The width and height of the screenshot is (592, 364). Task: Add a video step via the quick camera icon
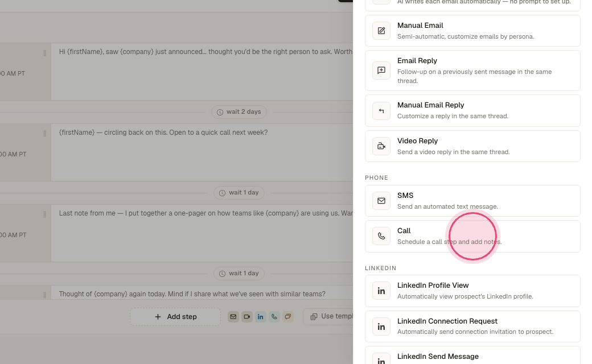(247, 317)
